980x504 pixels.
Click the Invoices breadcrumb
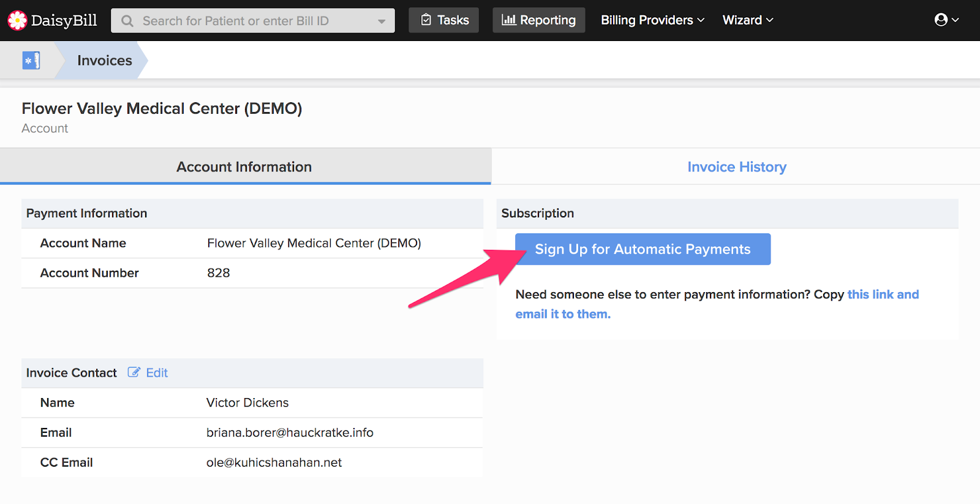(105, 60)
